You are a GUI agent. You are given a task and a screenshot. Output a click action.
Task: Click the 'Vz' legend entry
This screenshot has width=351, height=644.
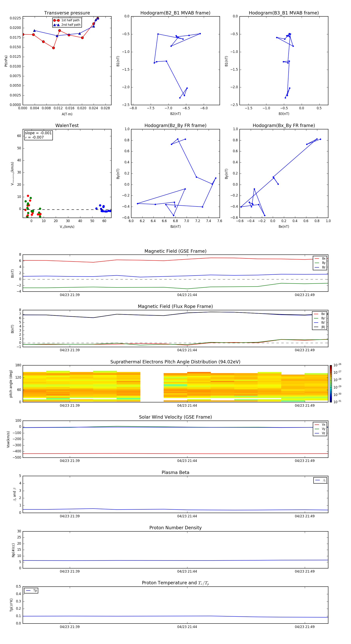320,433
